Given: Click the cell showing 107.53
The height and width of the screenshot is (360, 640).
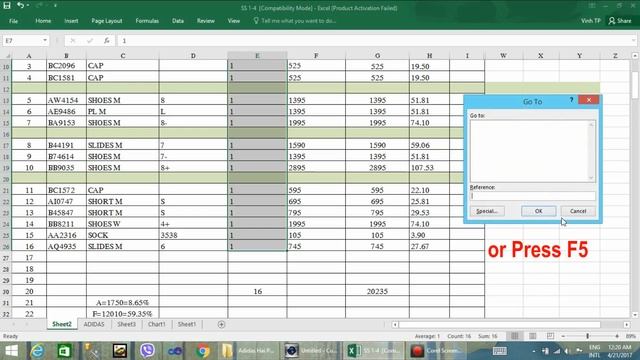Looking at the screenshot, I should pyautogui.click(x=429, y=168).
